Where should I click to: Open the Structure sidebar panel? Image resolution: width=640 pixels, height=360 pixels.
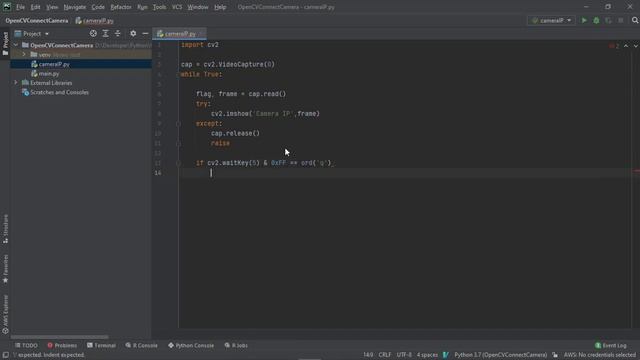pos(5,229)
